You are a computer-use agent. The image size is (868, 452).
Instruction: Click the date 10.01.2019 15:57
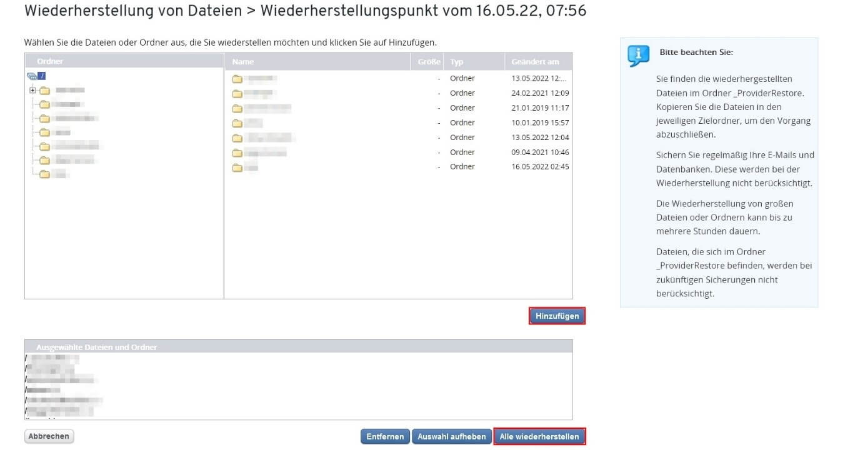[540, 123]
